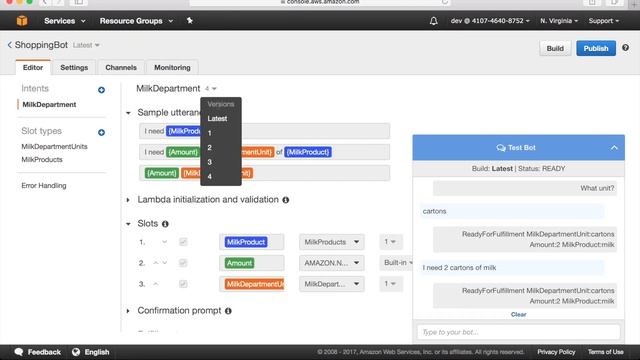Show the Slots info icon
640x360 pixels.
(165, 224)
